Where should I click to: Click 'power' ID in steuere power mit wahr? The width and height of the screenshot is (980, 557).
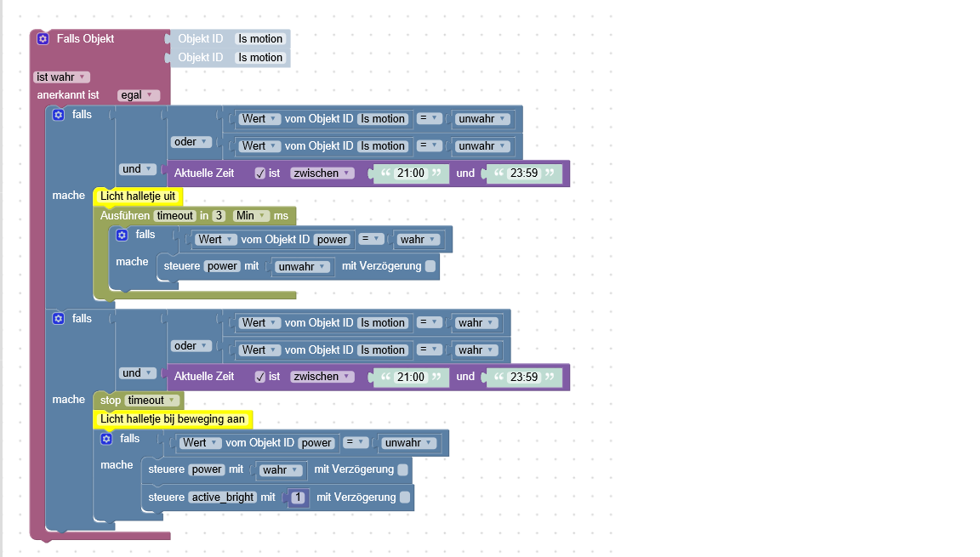(x=207, y=469)
